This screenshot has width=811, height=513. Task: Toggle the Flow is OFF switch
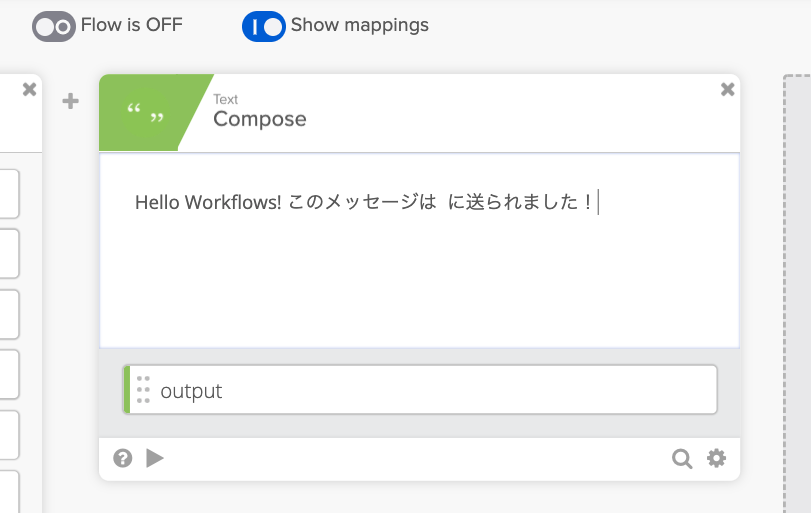coord(53,27)
